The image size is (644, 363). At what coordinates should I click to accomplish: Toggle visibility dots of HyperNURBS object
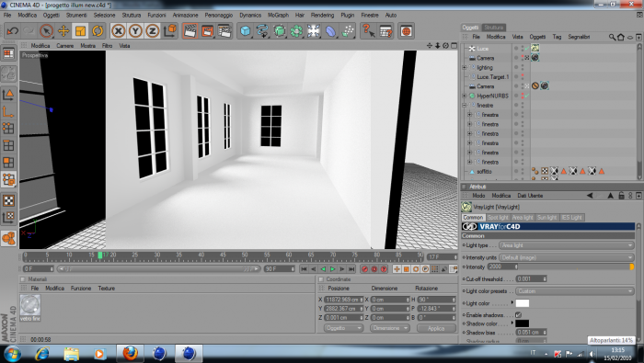[523, 96]
